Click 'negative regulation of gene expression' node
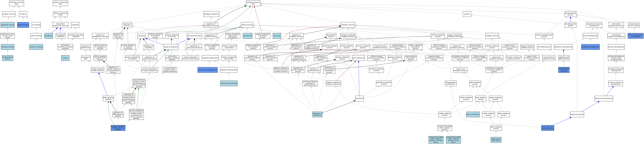Viewport: 644px width, 144px height. tap(333, 83)
